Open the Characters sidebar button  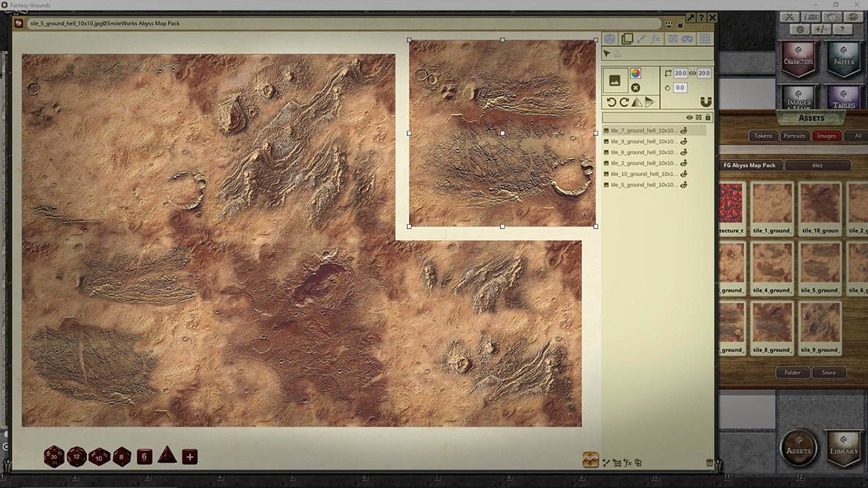pyautogui.click(x=798, y=59)
